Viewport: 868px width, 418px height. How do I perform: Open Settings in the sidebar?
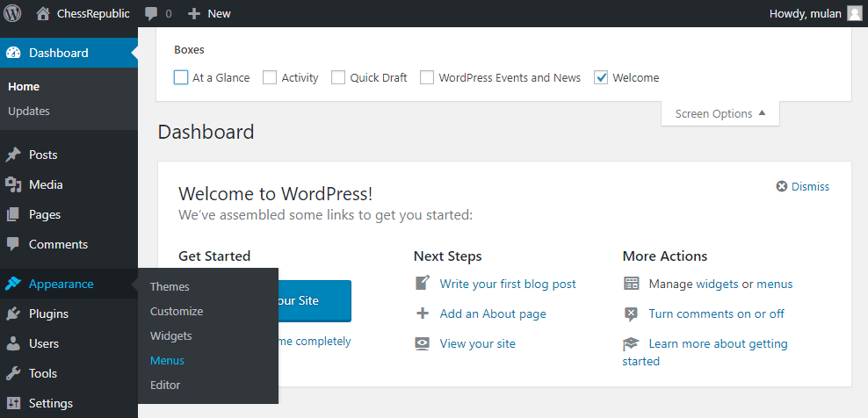point(51,404)
